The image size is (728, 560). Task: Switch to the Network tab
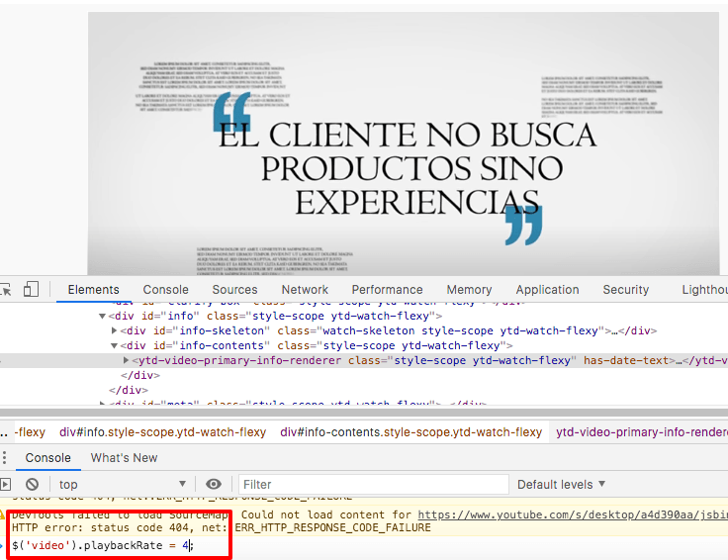pyautogui.click(x=305, y=290)
